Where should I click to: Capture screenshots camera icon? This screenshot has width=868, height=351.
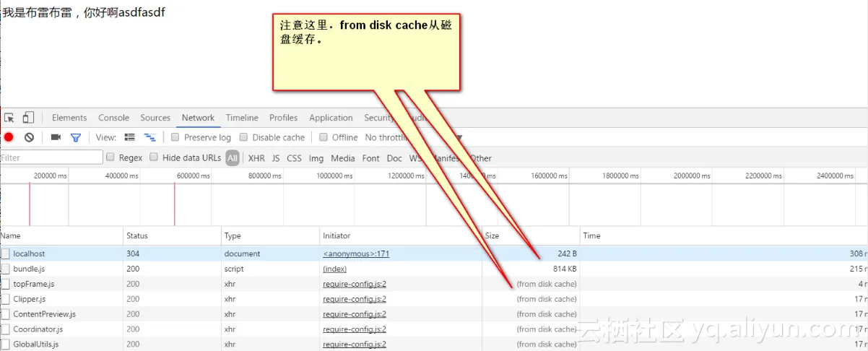(x=56, y=137)
